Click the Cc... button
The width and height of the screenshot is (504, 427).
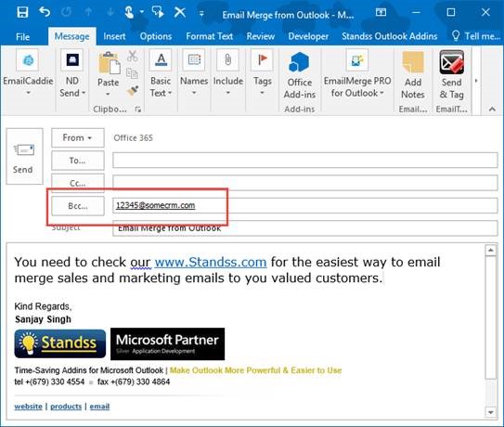point(78,183)
